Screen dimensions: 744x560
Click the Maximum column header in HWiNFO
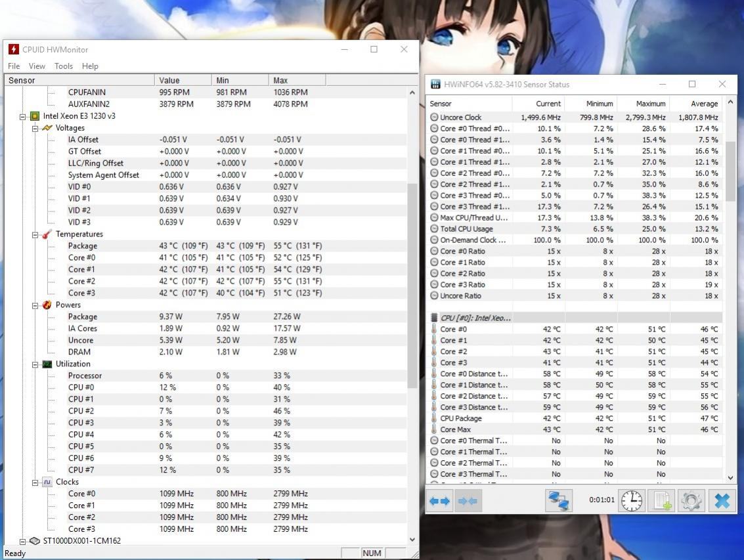pyautogui.click(x=644, y=104)
